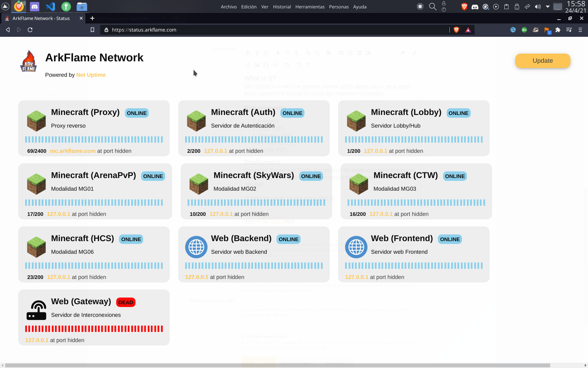The image size is (588, 368).
Task: Click the green B+ extension icon
Action: [524, 30]
